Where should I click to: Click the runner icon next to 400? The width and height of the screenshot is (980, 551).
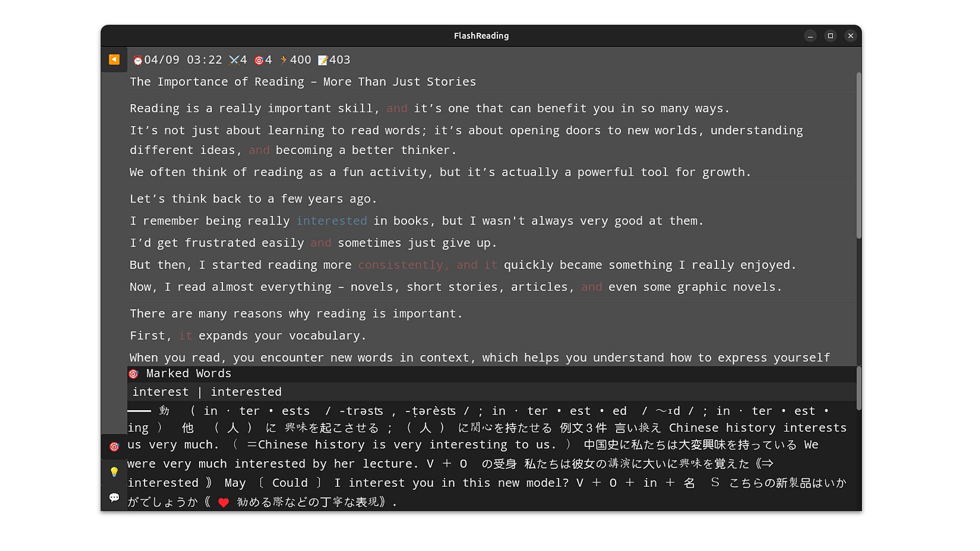coord(284,60)
